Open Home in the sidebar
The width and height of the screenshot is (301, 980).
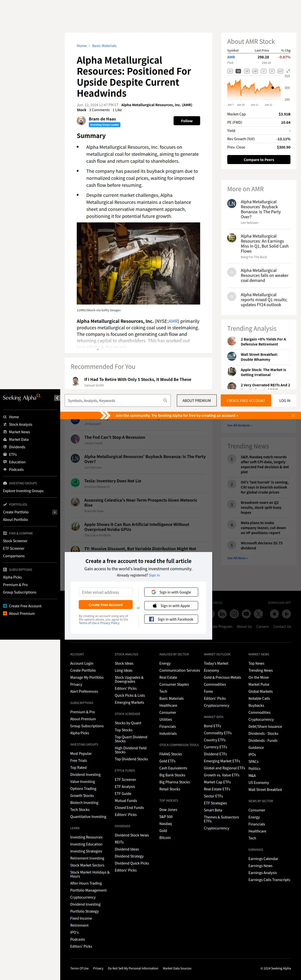pos(14,417)
